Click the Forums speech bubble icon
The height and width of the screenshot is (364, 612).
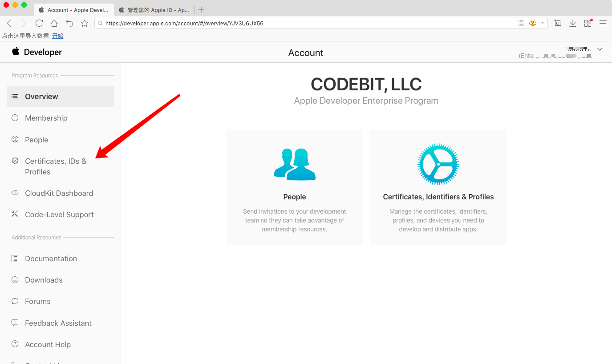(15, 301)
